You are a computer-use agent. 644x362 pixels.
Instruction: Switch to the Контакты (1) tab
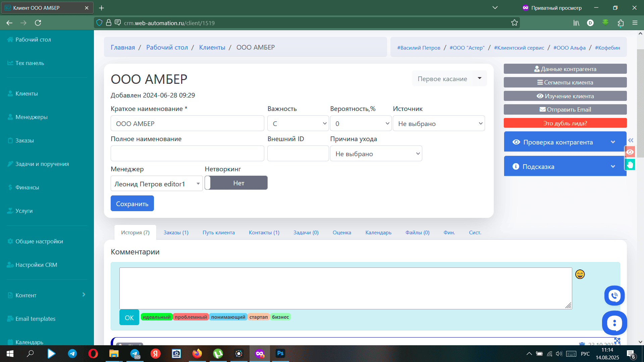[x=264, y=233]
